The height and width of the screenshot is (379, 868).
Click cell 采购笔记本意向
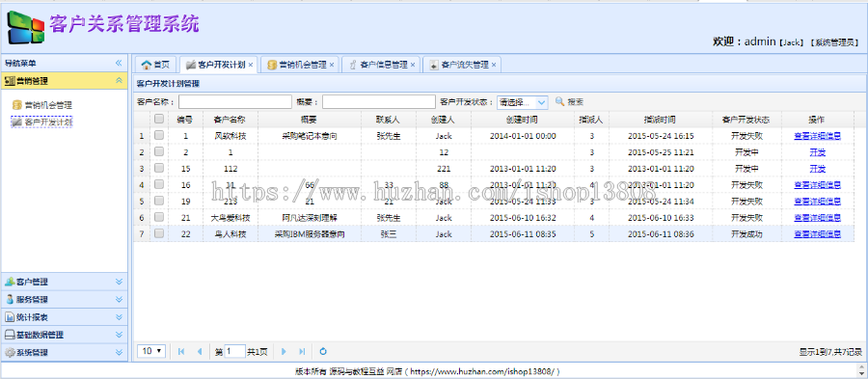pyautogui.click(x=310, y=136)
